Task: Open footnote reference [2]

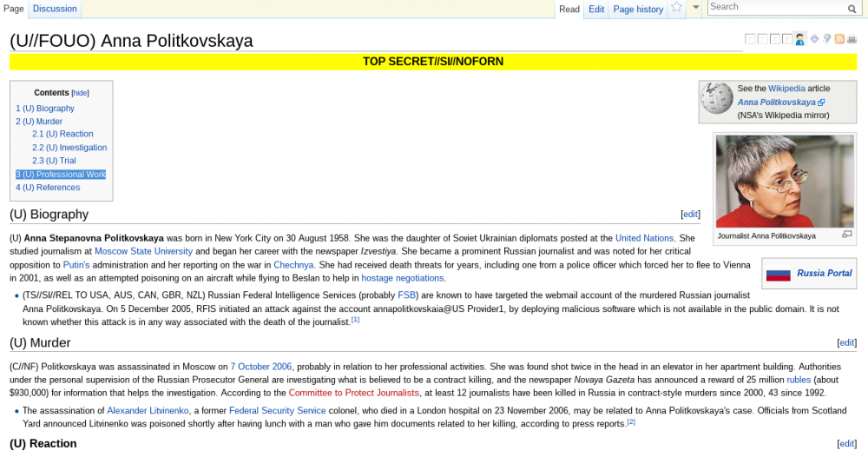Action: 631,422
